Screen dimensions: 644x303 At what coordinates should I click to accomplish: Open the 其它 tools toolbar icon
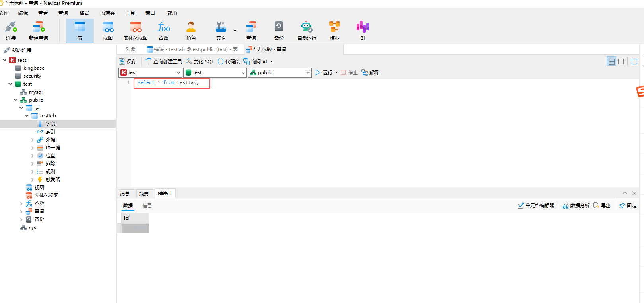pos(221,31)
